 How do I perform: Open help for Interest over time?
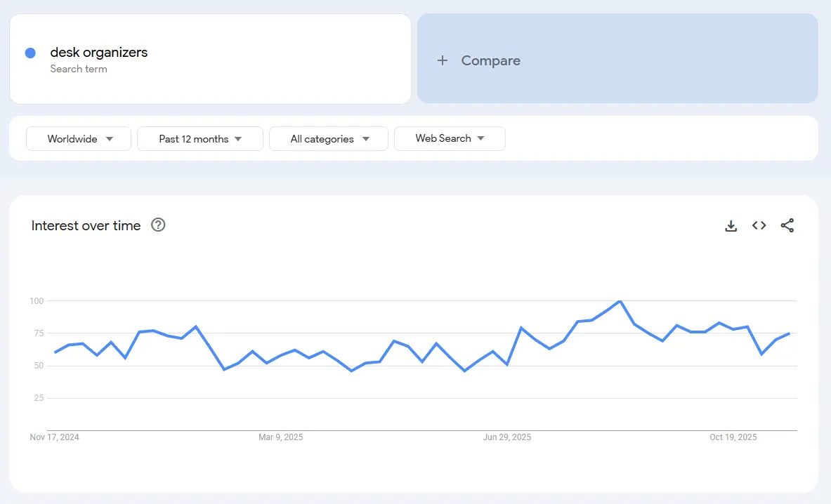pyautogui.click(x=158, y=225)
